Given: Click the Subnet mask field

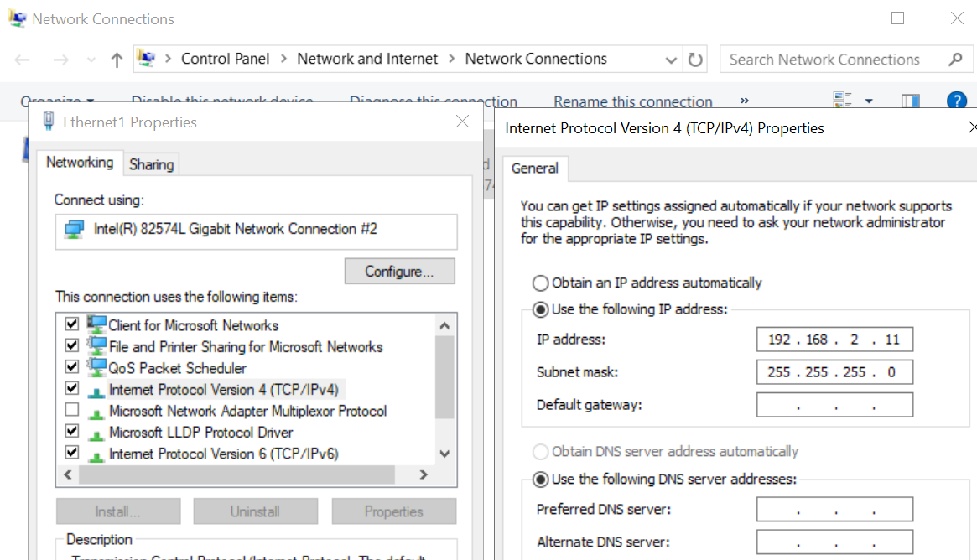Looking at the screenshot, I should coord(835,372).
